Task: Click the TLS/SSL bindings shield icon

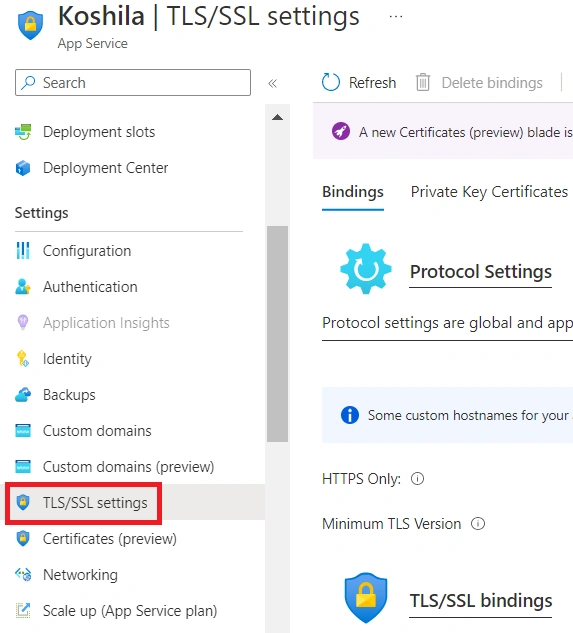Action: [x=366, y=597]
